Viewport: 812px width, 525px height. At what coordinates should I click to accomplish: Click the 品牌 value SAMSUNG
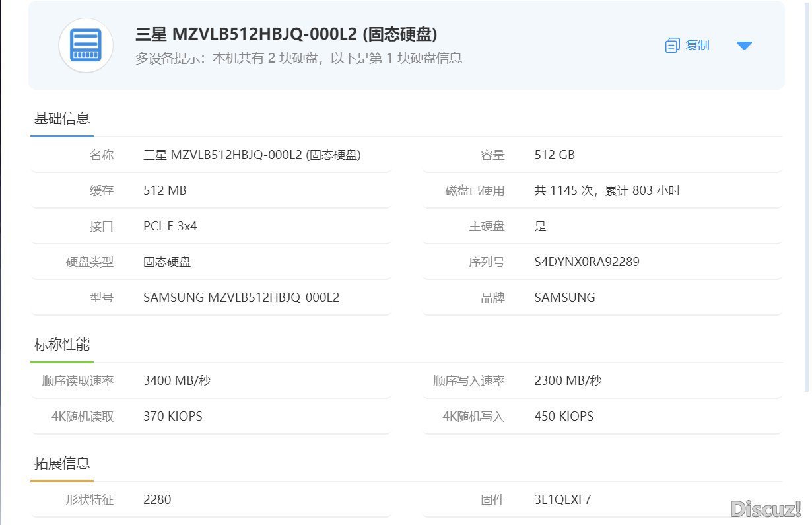click(565, 298)
